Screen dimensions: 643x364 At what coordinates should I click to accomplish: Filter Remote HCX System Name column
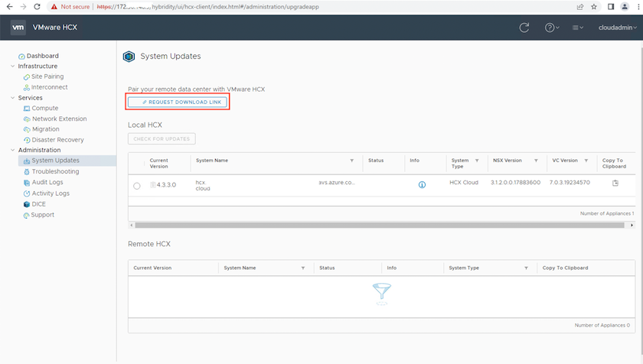point(303,268)
